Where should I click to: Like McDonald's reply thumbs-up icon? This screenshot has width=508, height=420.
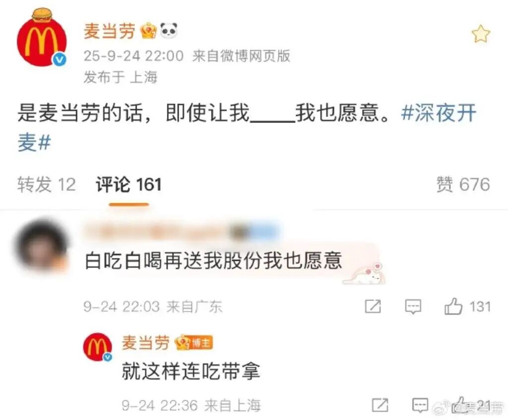[x=460, y=405]
